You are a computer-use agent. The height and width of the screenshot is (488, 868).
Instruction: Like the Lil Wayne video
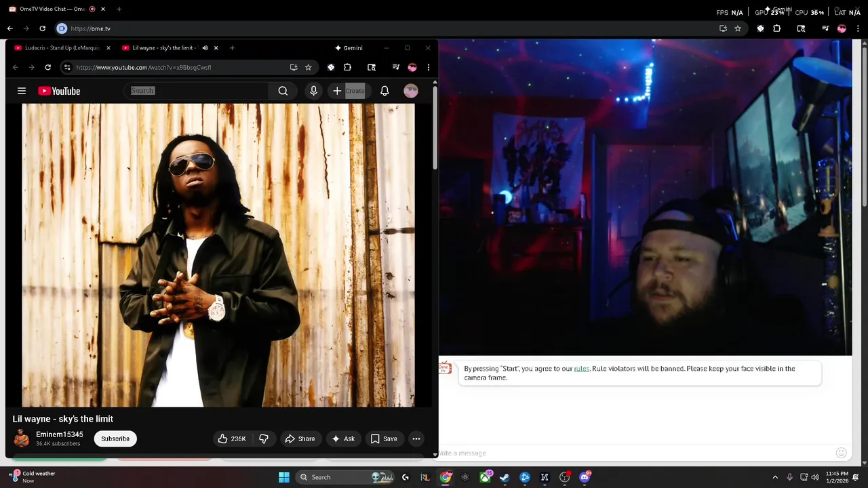click(231, 439)
